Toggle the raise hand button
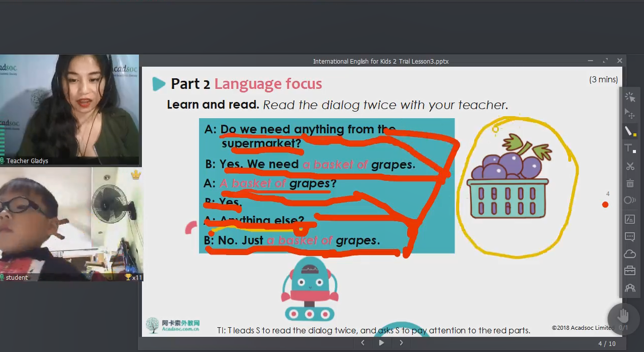The image size is (644, 352). (623, 317)
